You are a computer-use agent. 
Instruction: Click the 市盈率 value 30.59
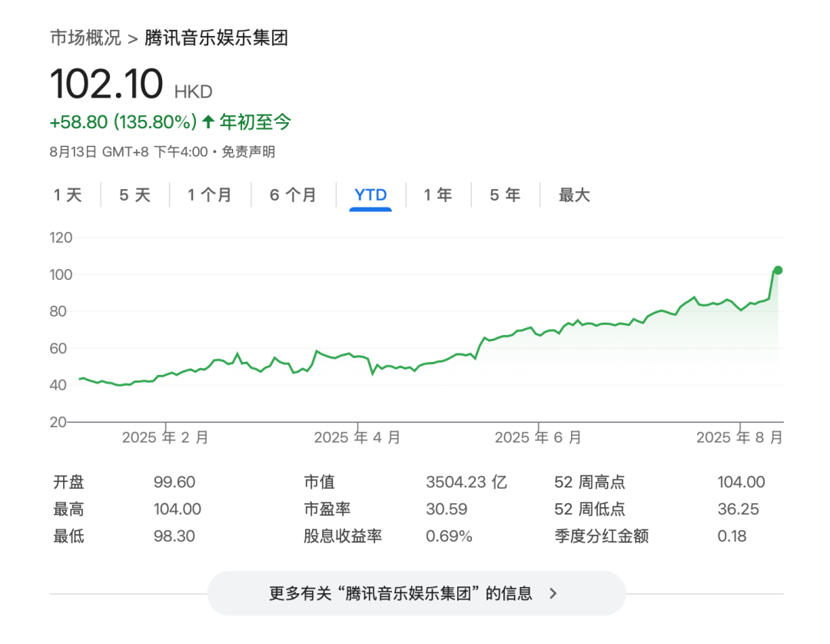coord(447,509)
